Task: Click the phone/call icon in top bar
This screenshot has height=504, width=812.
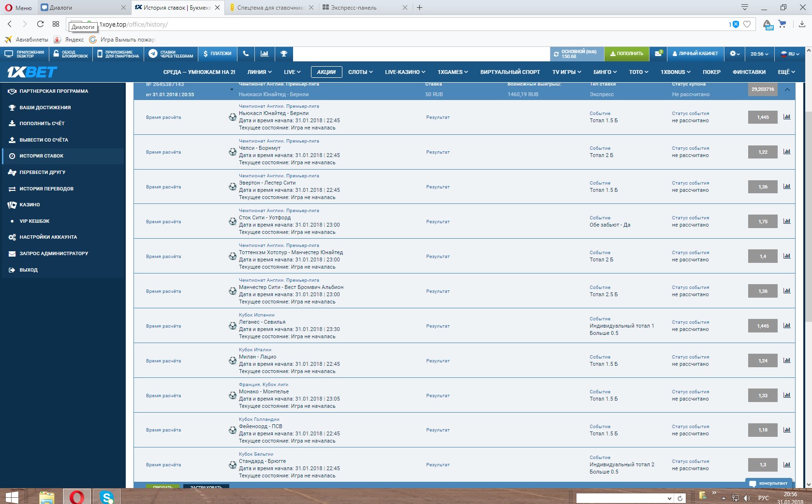Action: tap(246, 54)
